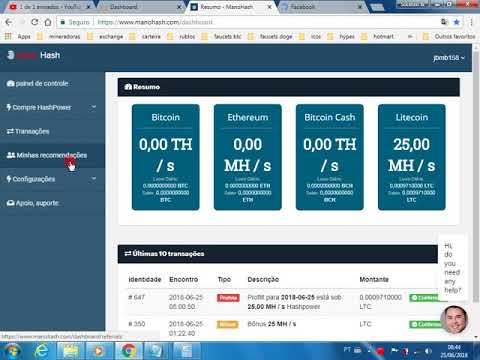This screenshot has width=480, height=360.
Task: Click the translate page icon in address bar
Action: click(x=444, y=22)
